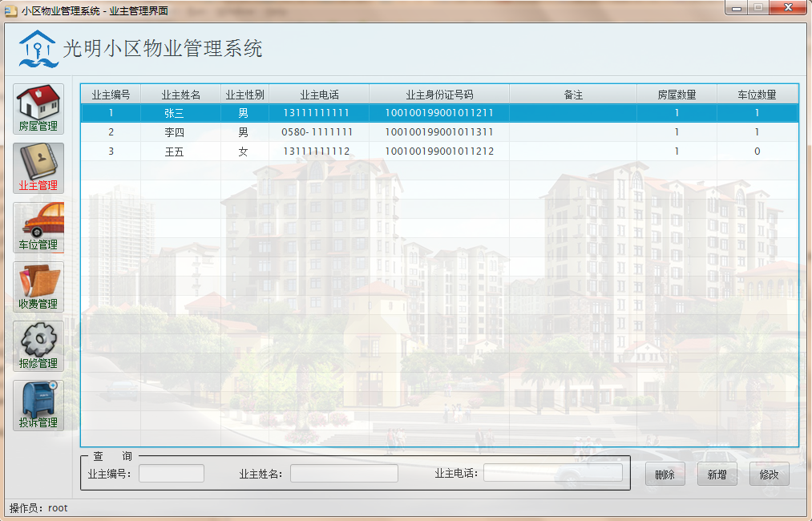Select owner name 王五 cell
The height and width of the screenshot is (521, 812).
180,151
